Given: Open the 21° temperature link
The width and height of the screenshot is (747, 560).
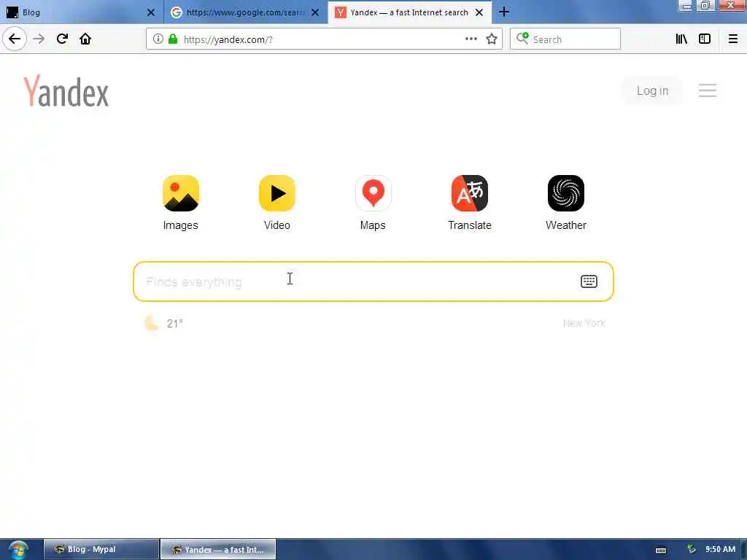Looking at the screenshot, I should click(175, 323).
